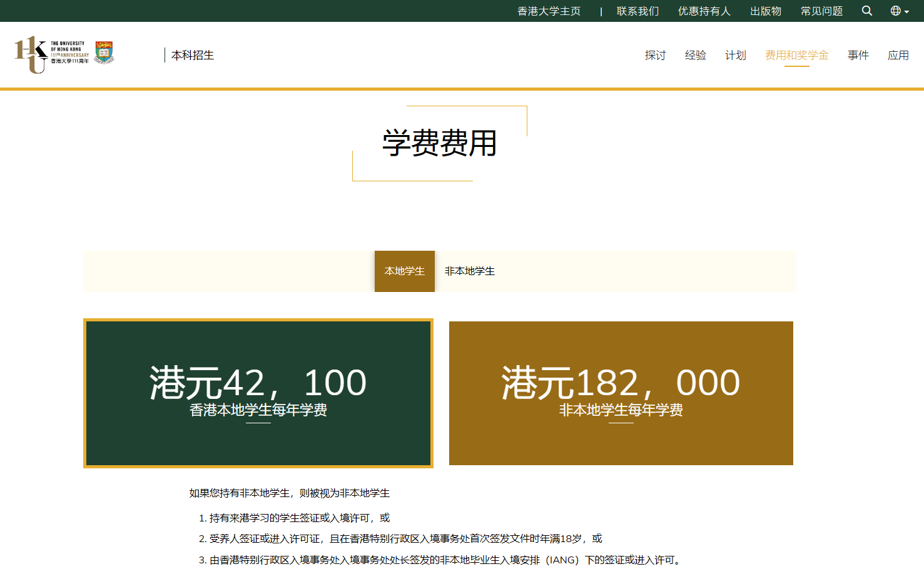Expand the 计划 navigation menu

click(735, 55)
